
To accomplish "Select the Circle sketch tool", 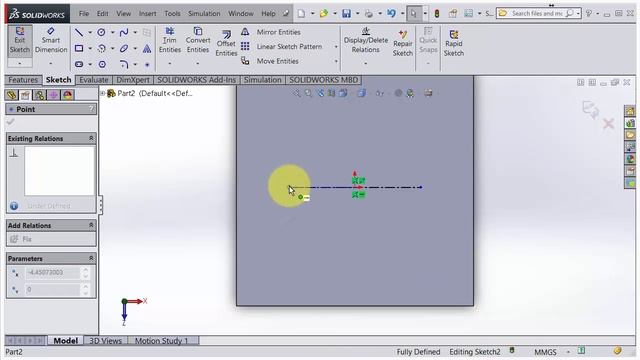I will click(x=101, y=32).
